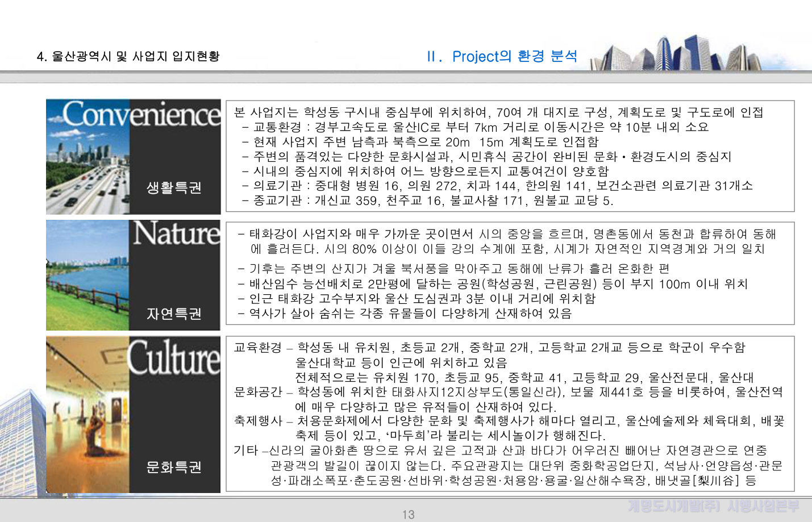The height and width of the screenshot is (522, 812).
Task: Click line '기후는 주변의 산지가 겨울 북서풍을'
Action: (453, 269)
